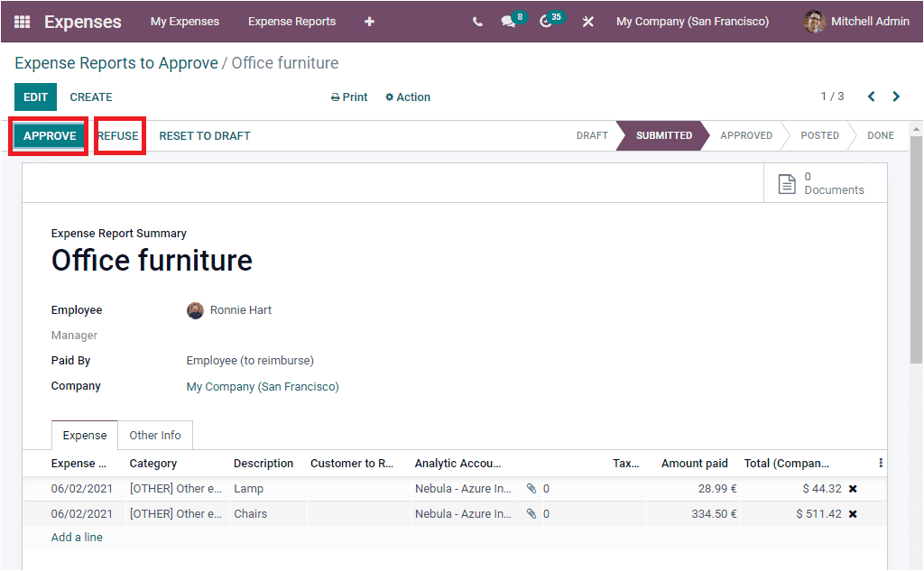Open the expense list options menu

pos(880,462)
